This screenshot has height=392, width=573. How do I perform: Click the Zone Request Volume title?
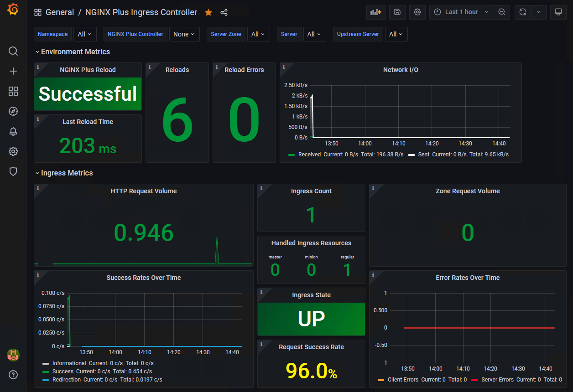point(468,191)
